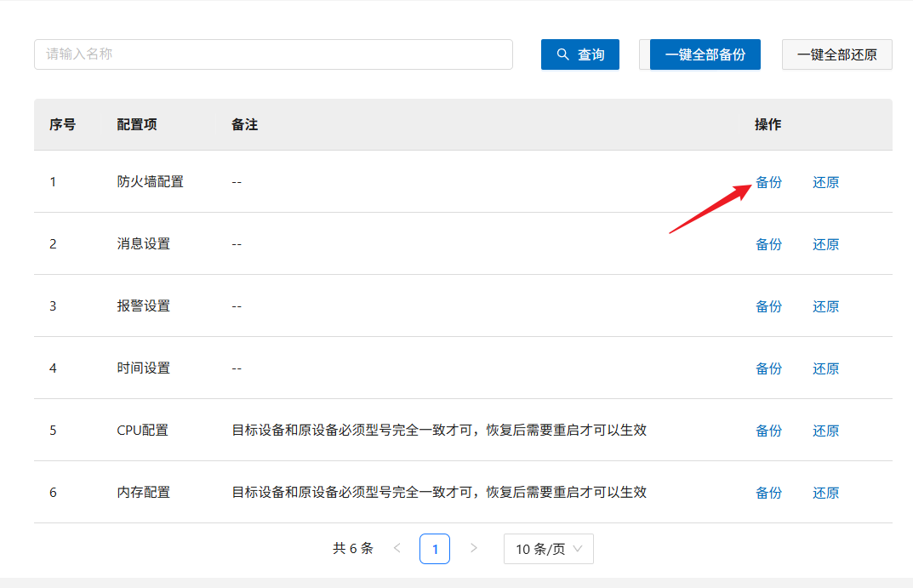The height and width of the screenshot is (588, 913).
Task: Click 备份 for 消息设置 row
Action: [768, 244]
